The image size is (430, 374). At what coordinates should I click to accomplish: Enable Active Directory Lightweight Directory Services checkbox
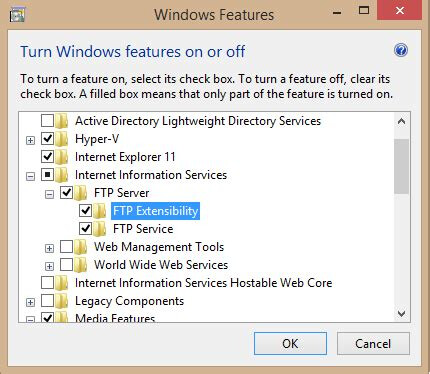[x=47, y=120]
